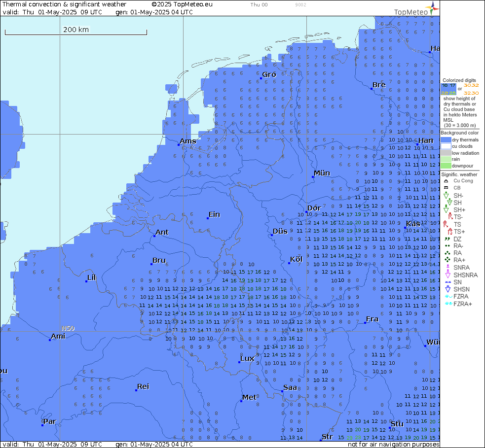
Task: Click the CB cloud legend symbol
Action: tap(446, 188)
